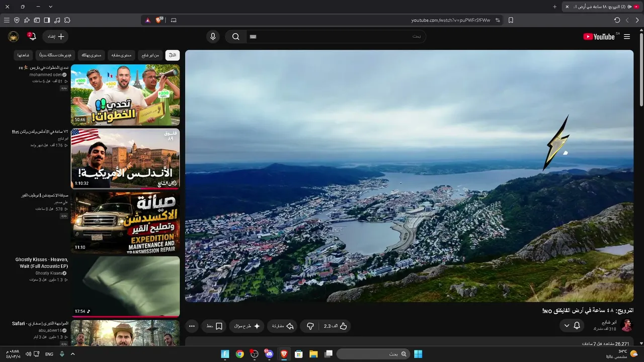Open the Expedition maintenance video thumbnail
644x362 pixels.
tap(125, 222)
